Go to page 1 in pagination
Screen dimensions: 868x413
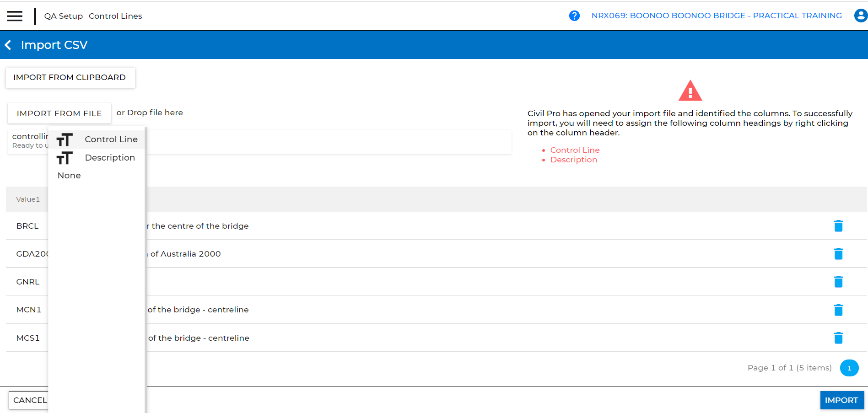point(849,368)
